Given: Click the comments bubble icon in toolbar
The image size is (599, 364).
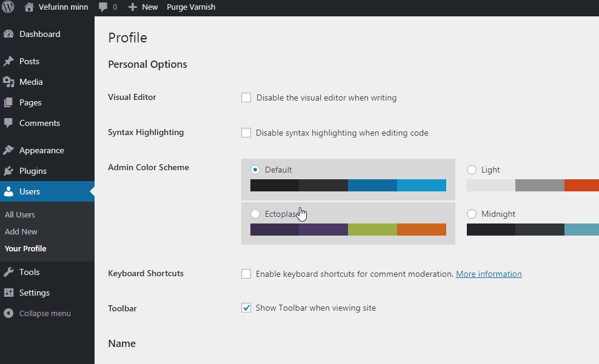Looking at the screenshot, I should click(103, 7).
